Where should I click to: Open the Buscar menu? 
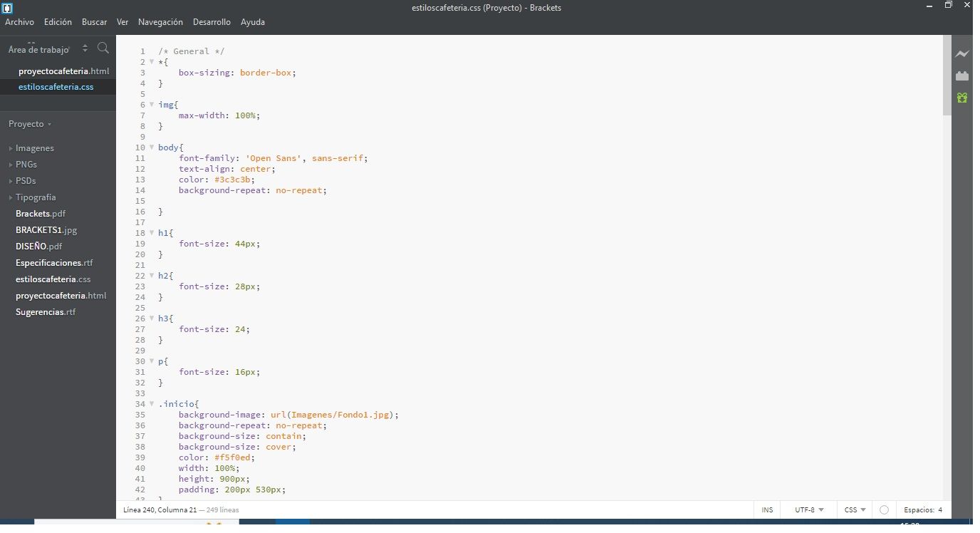(94, 22)
